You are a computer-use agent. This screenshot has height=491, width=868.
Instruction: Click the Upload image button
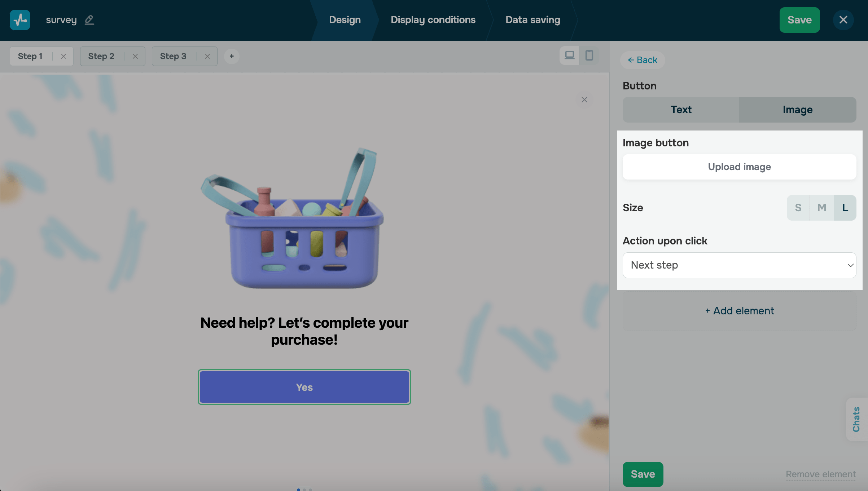click(x=739, y=167)
